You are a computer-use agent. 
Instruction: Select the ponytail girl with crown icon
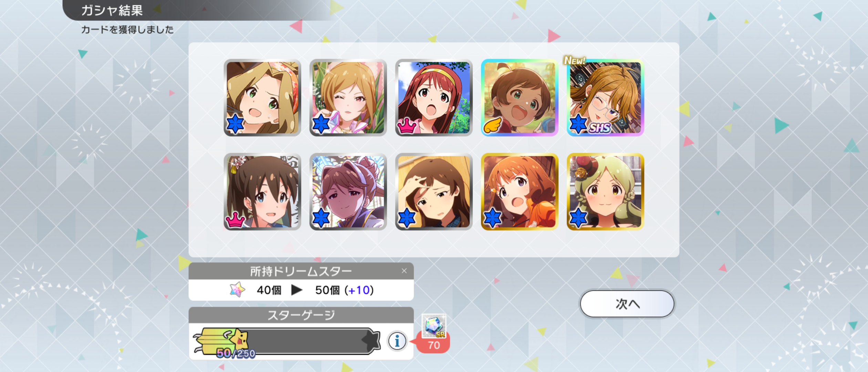pos(262,192)
